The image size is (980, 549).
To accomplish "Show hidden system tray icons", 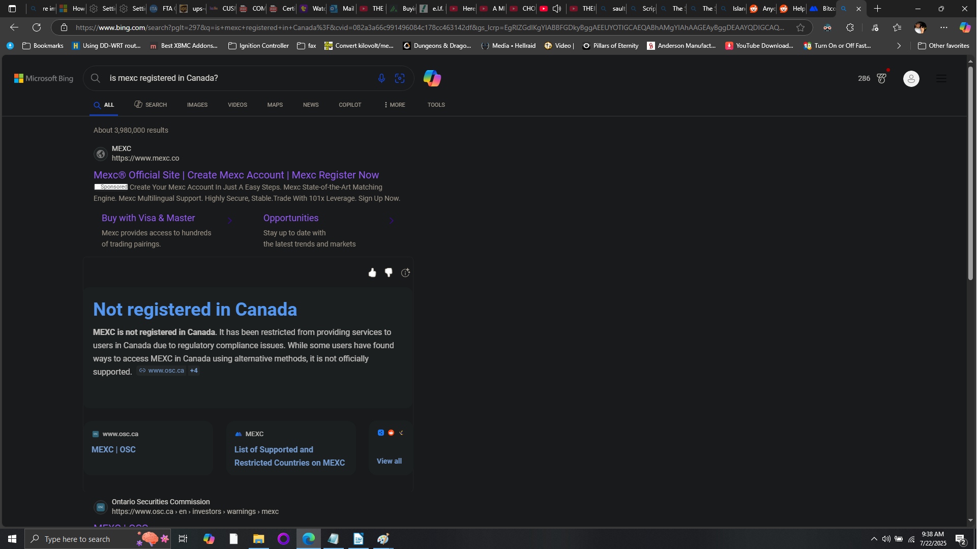I will pos(874,539).
